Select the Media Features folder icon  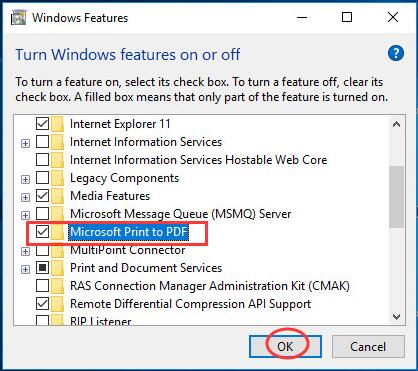[58, 196]
